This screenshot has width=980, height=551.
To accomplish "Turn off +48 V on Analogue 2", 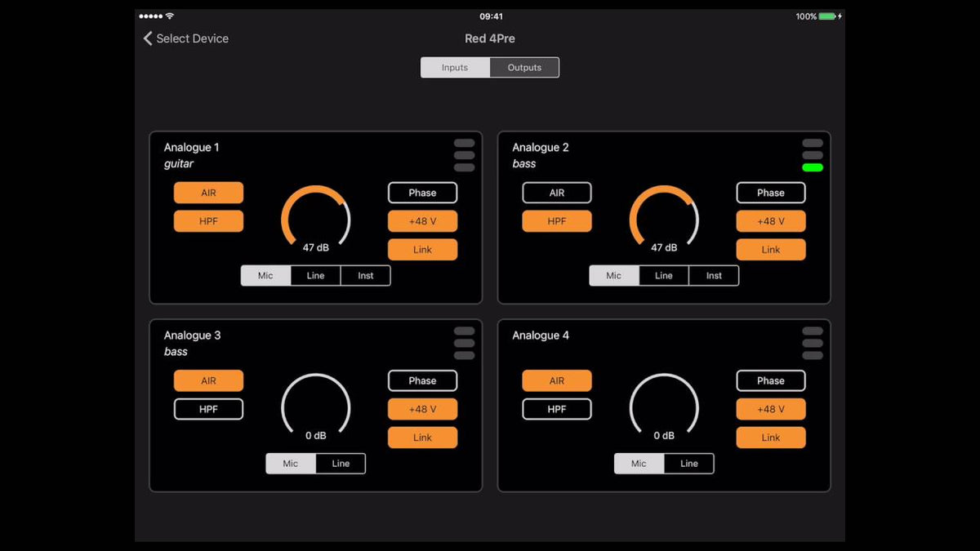I will [x=771, y=221].
